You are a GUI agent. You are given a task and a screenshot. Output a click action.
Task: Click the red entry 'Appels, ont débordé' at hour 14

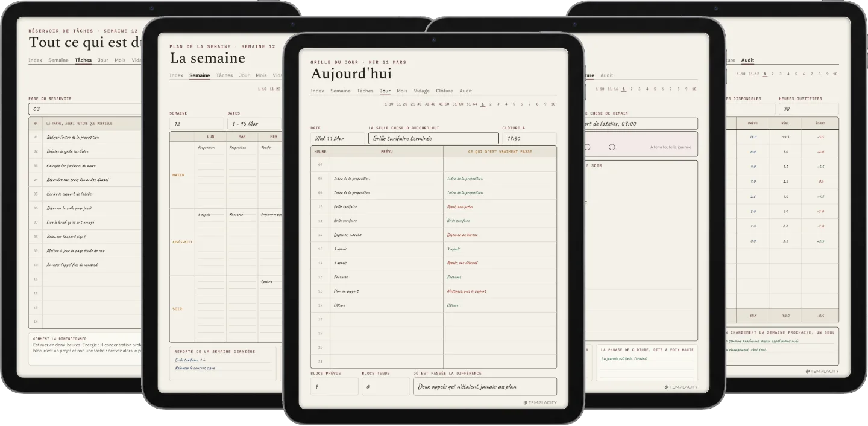click(x=462, y=263)
